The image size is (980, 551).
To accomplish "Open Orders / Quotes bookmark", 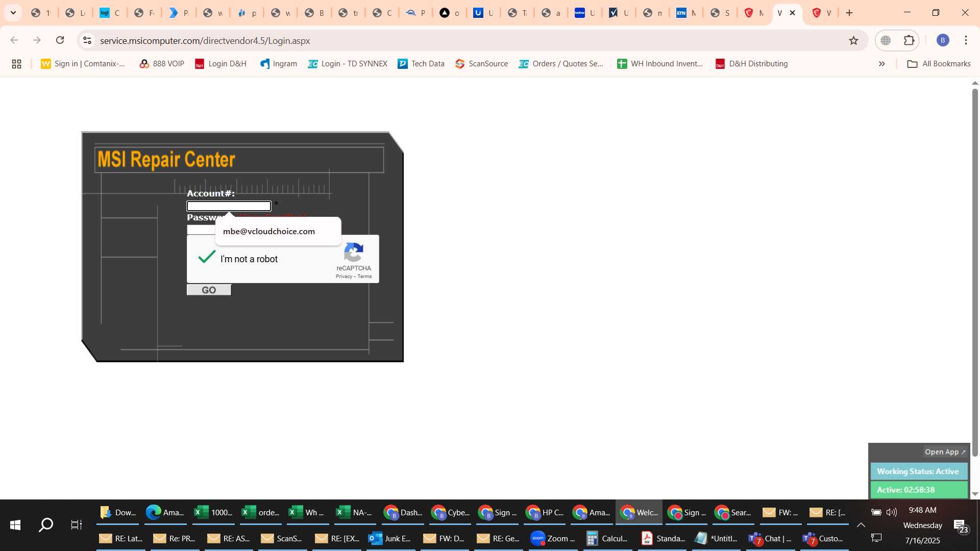I will point(561,64).
